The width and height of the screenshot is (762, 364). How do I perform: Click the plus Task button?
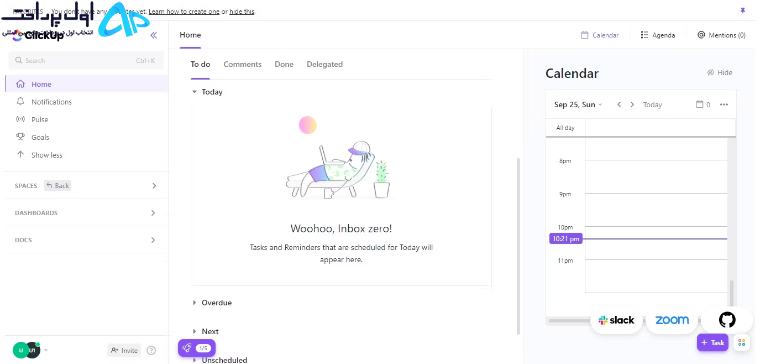[x=712, y=342]
